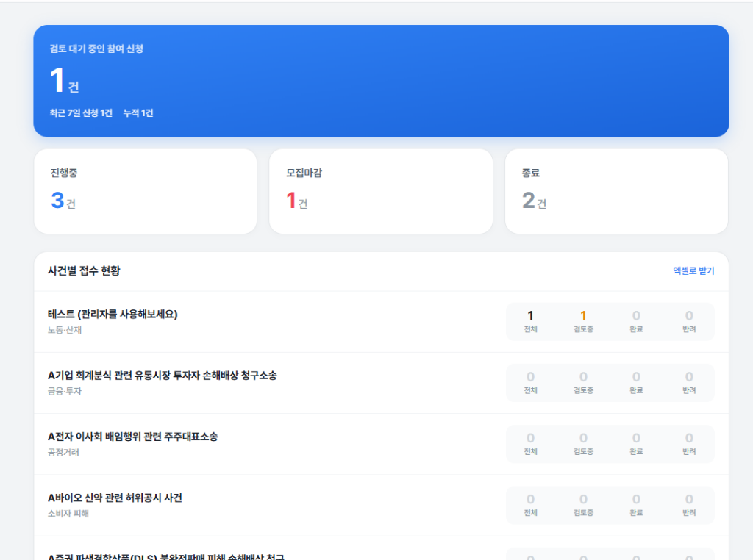Click 반려 count in A기업 회계분식 row
This screenshot has width=753, height=560.
(x=688, y=382)
